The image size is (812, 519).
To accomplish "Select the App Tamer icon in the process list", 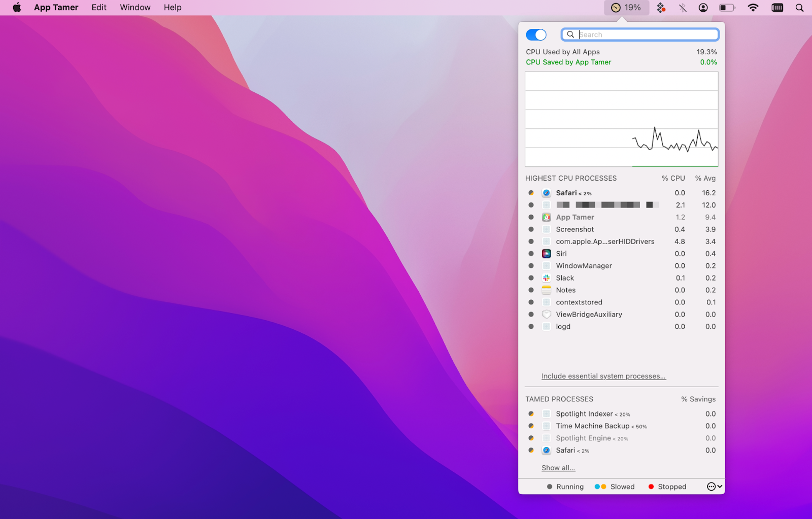I will click(546, 217).
